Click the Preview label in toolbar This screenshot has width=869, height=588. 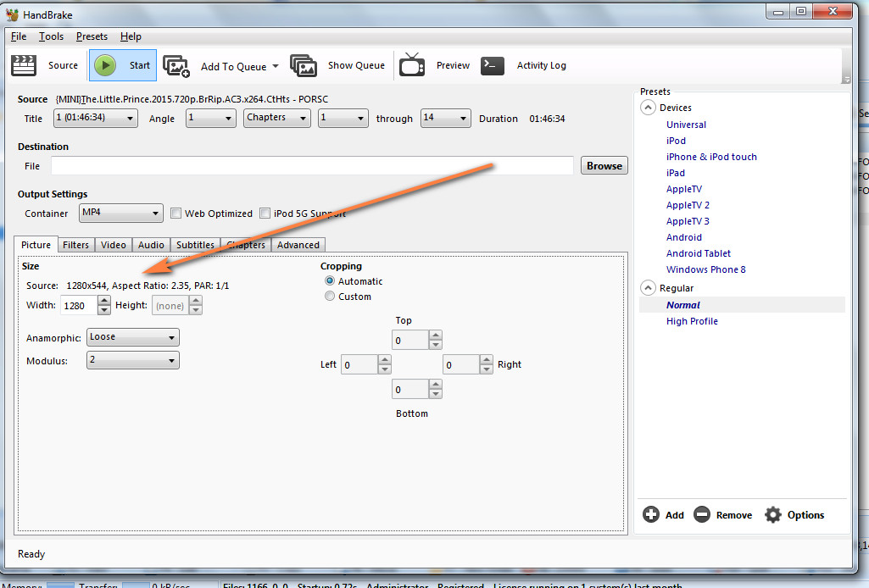tap(453, 65)
